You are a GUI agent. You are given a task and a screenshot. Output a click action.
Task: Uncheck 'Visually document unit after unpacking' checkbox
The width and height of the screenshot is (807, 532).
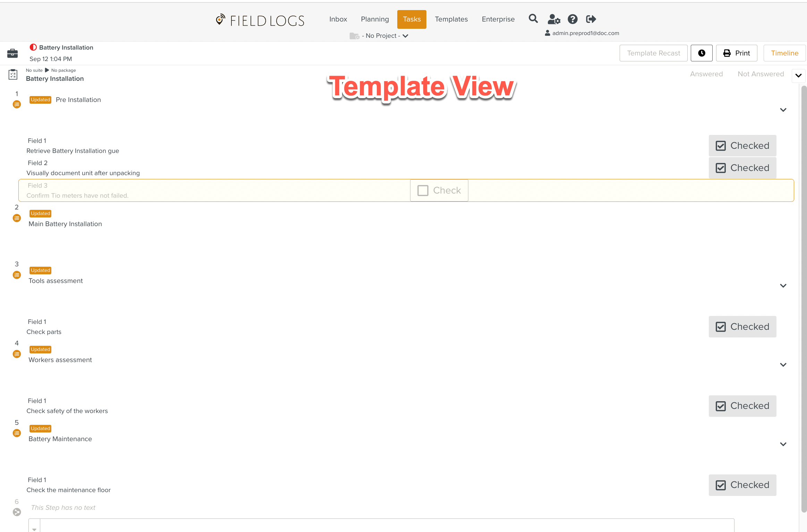tap(742, 168)
